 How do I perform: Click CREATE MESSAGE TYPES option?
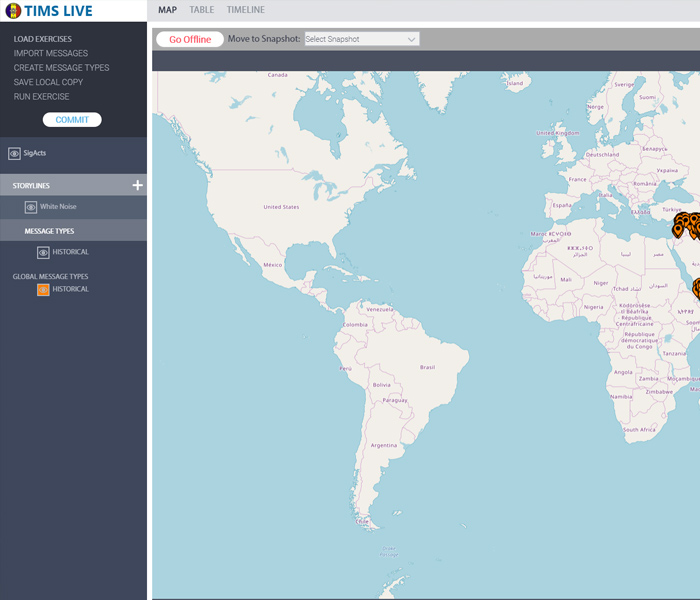click(61, 68)
